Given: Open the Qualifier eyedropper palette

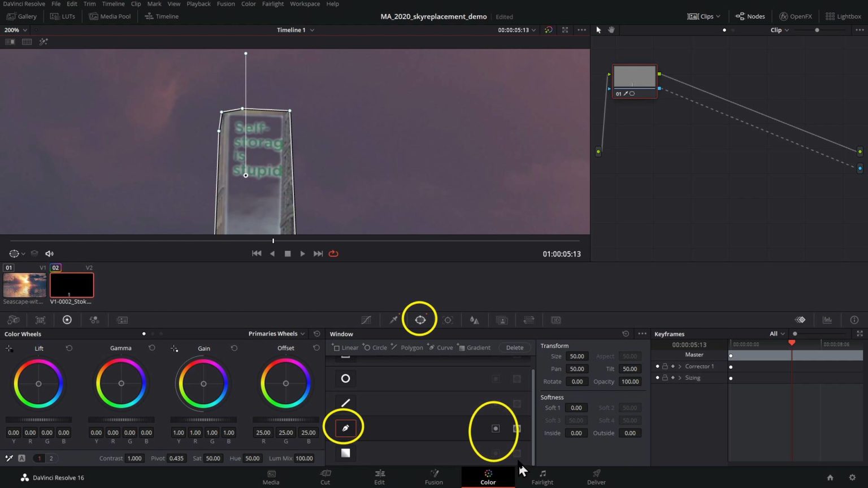Looking at the screenshot, I should click(x=394, y=320).
